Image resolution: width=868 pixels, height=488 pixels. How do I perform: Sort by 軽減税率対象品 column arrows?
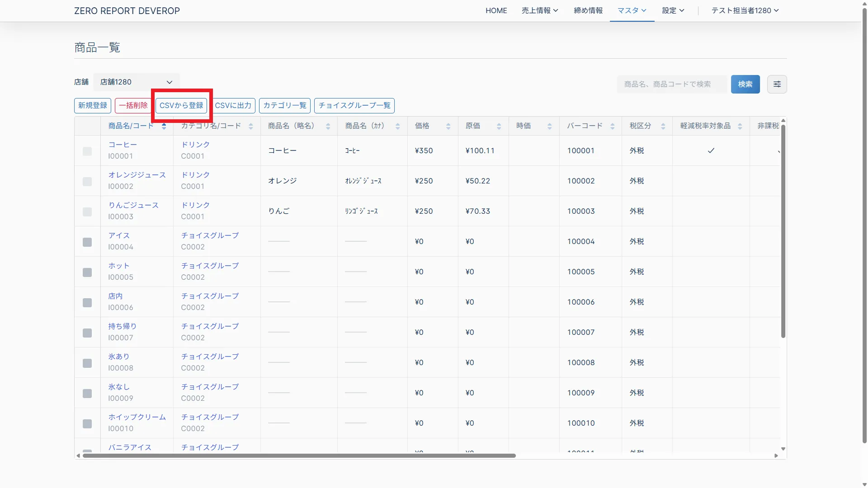tap(740, 126)
